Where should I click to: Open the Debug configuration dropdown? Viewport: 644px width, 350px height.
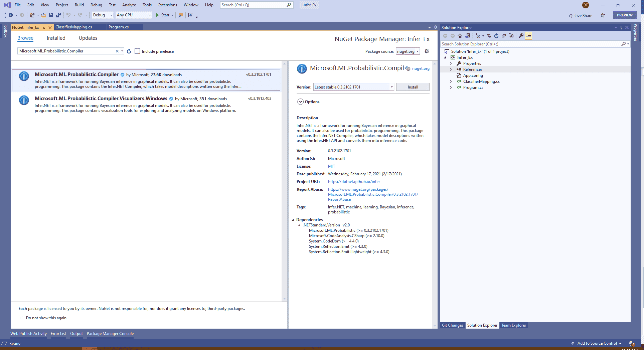103,15
